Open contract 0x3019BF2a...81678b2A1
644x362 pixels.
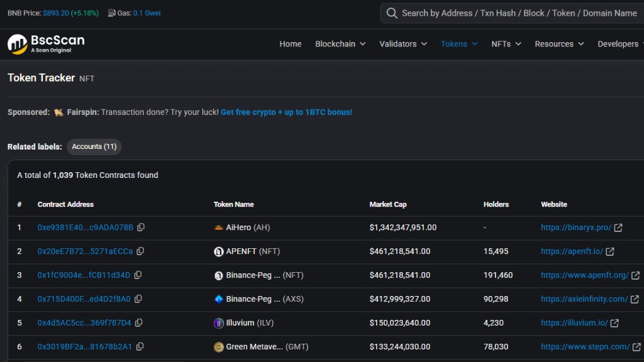click(85, 347)
